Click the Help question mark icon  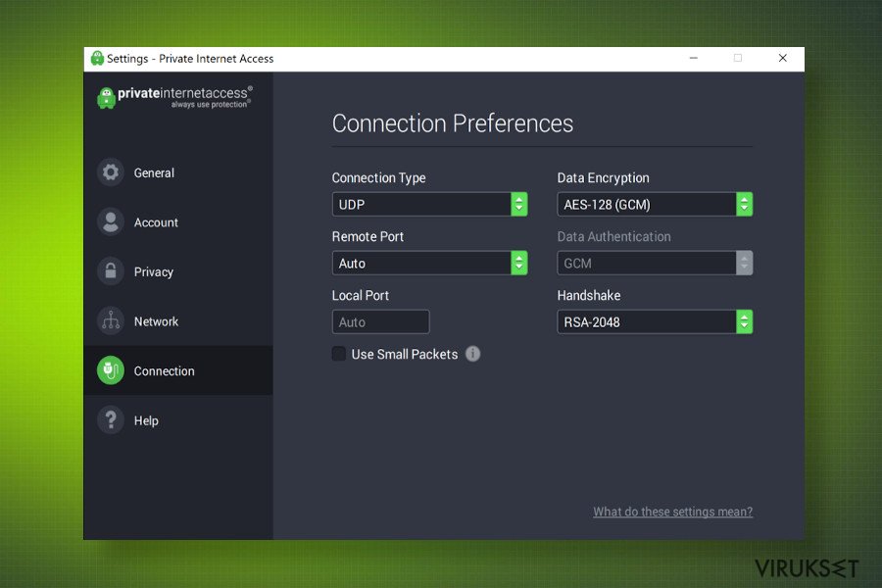(x=111, y=419)
